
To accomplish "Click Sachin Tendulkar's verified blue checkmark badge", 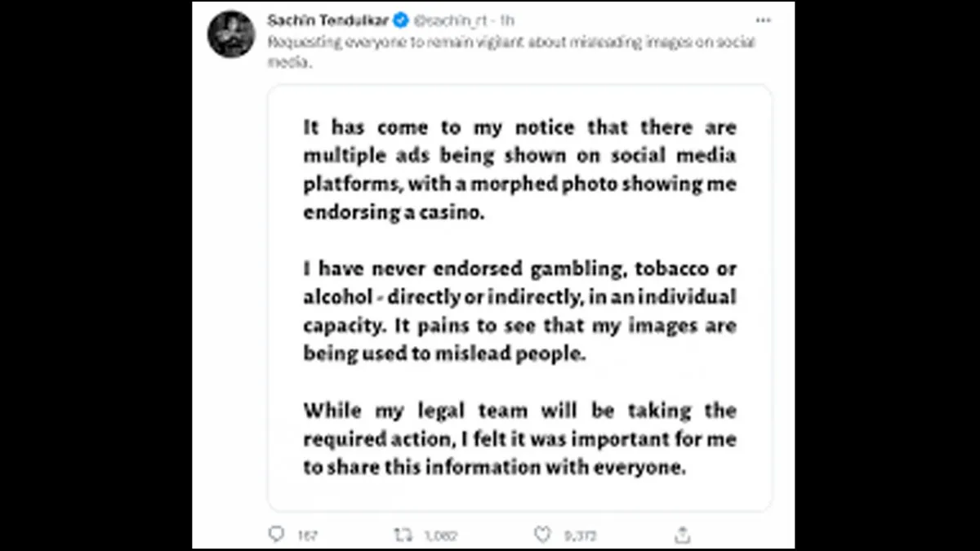I will (x=399, y=20).
